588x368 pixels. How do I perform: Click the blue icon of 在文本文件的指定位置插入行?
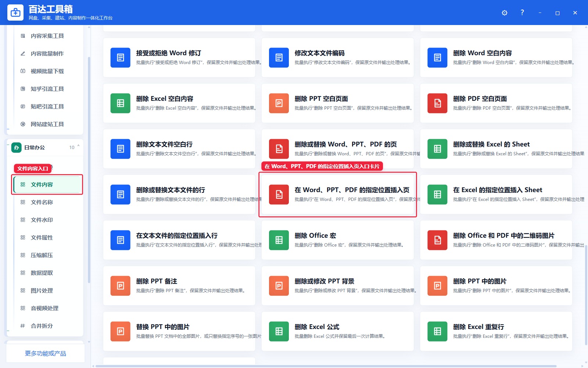click(121, 240)
